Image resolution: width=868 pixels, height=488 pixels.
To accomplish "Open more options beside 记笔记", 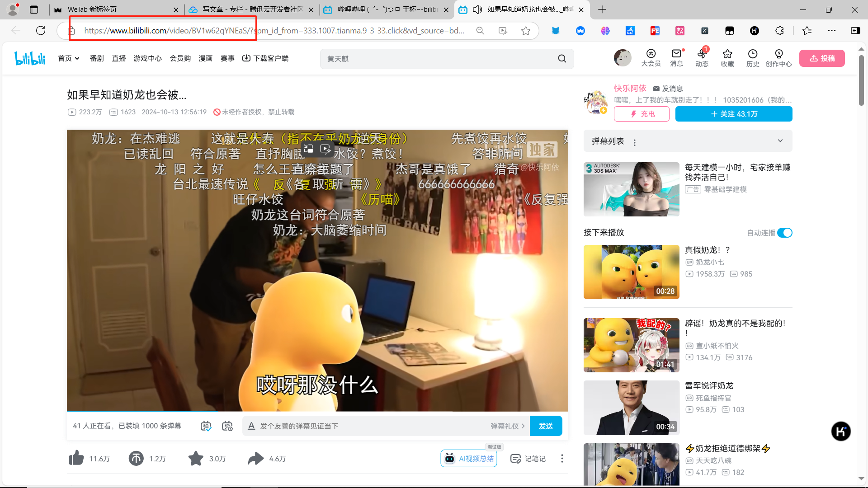I will click(x=562, y=459).
